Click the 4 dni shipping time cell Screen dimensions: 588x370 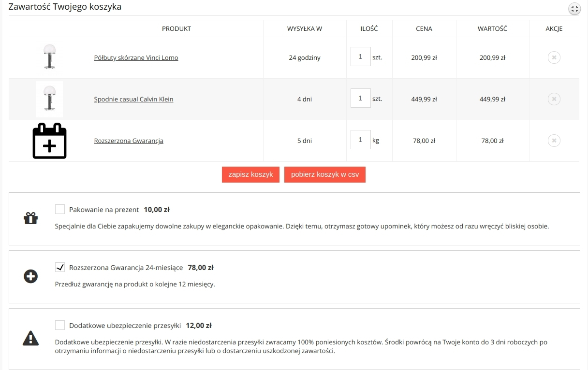(305, 99)
